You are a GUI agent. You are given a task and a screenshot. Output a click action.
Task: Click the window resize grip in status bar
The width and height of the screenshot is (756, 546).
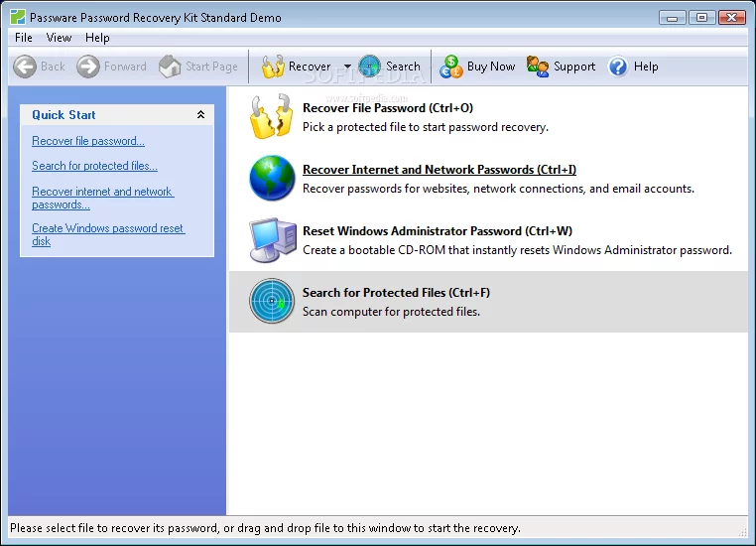pos(742,531)
